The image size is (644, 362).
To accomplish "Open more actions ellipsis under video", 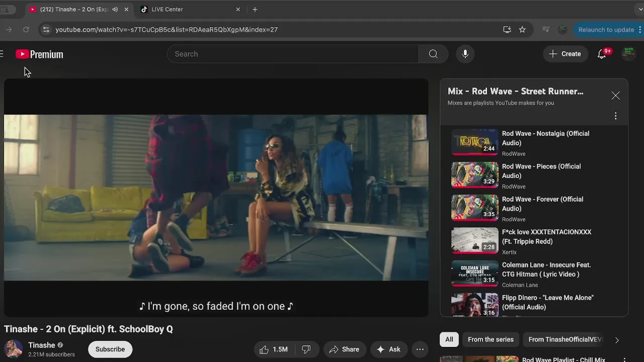I will [420, 349].
